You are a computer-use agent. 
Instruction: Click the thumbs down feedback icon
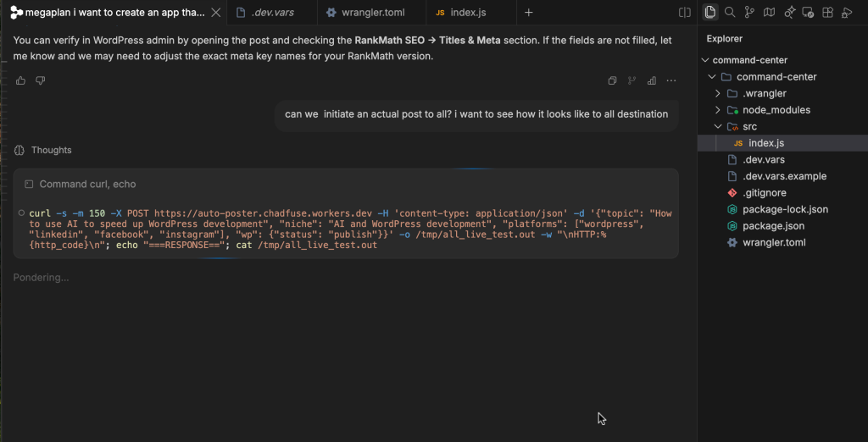pos(41,80)
